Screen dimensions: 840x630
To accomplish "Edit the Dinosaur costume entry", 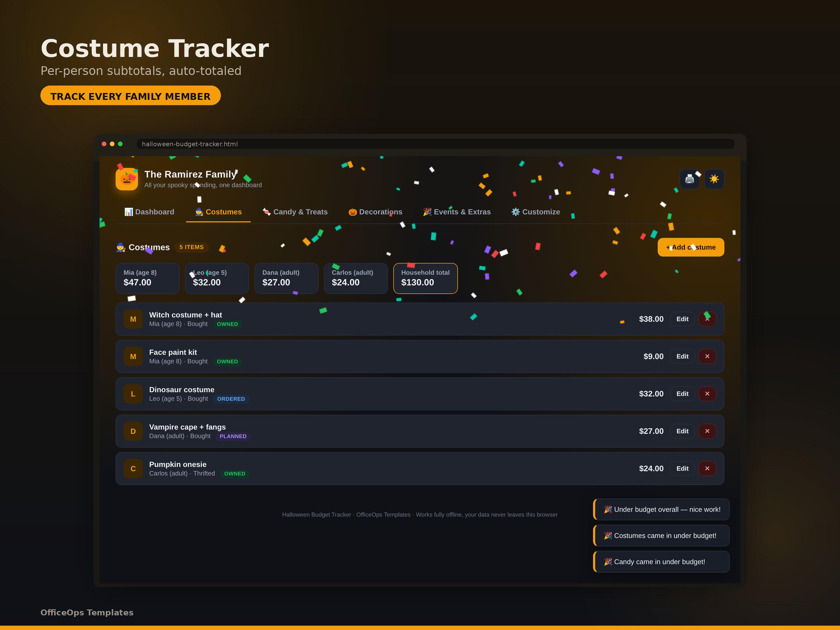I will click(682, 394).
